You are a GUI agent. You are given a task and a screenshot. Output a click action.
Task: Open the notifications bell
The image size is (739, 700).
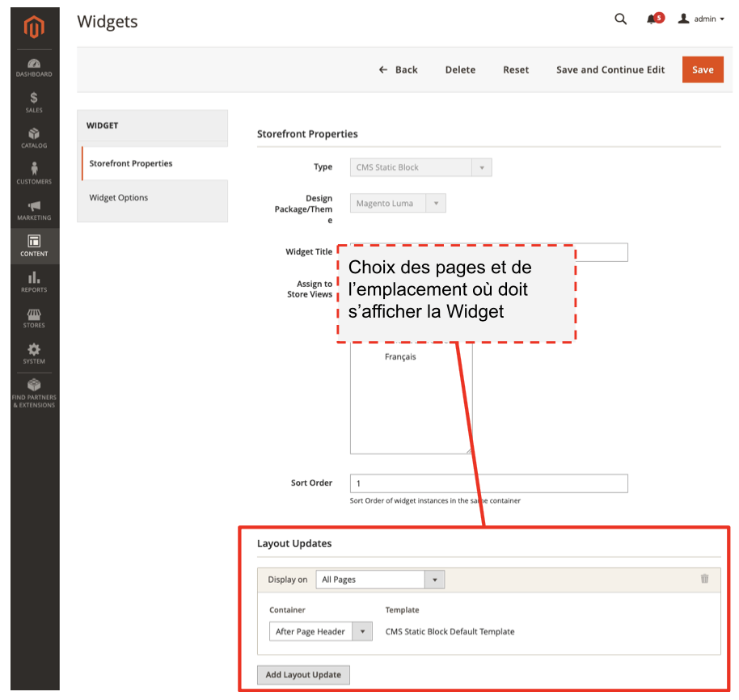pyautogui.click(x=654, y=19)
